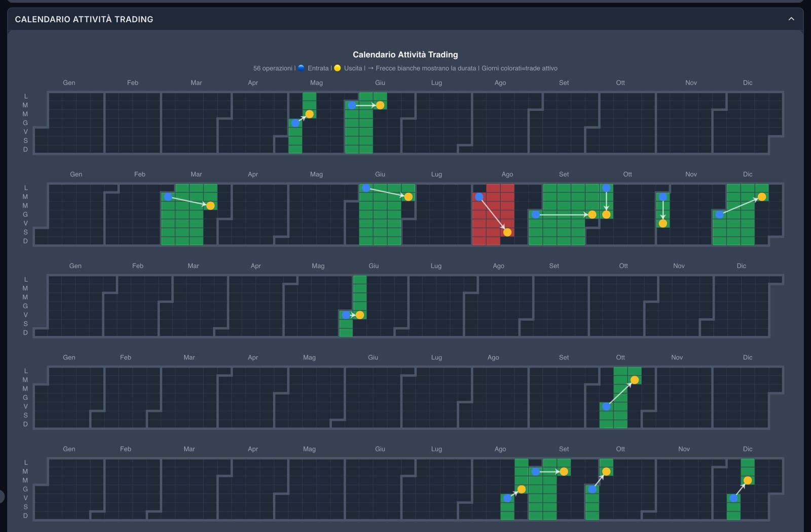Screen dimensions: 811x532
Task: Click the yellow Uscita legend dot
Action: pos(338,68)
